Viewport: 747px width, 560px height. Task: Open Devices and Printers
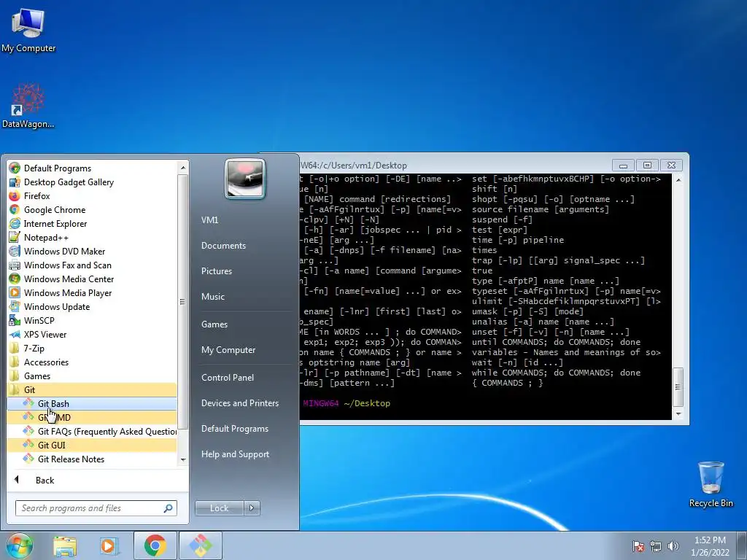coord(239,402)
